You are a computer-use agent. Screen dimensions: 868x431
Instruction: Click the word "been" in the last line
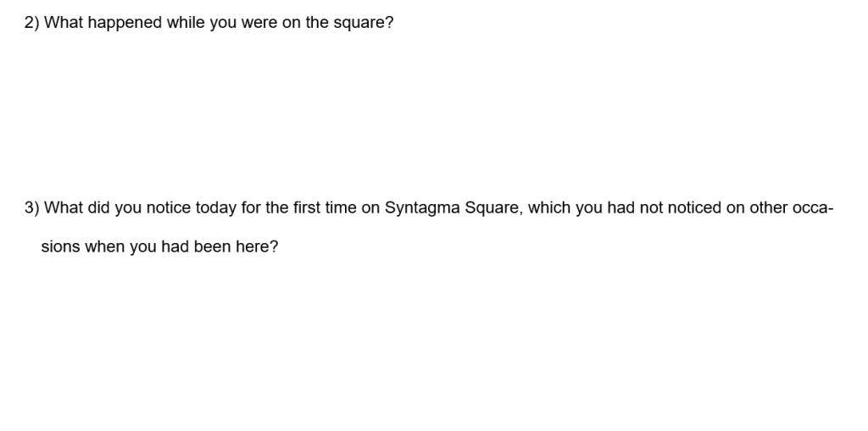tap(212, 247)
